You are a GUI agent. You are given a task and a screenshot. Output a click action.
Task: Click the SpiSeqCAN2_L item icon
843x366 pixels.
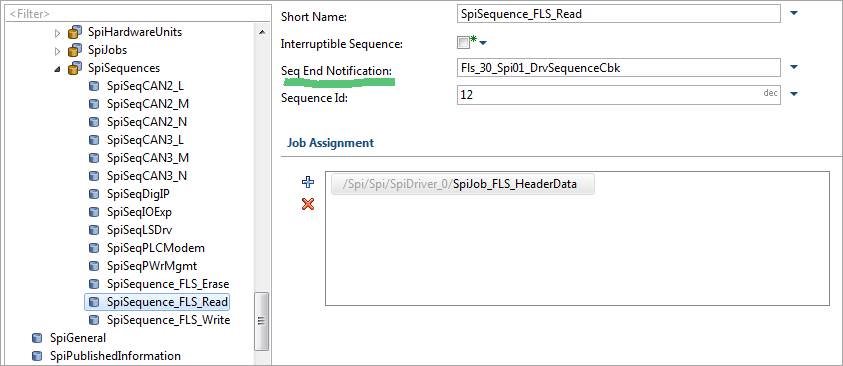pyautogui.click(x=94, y=86)
